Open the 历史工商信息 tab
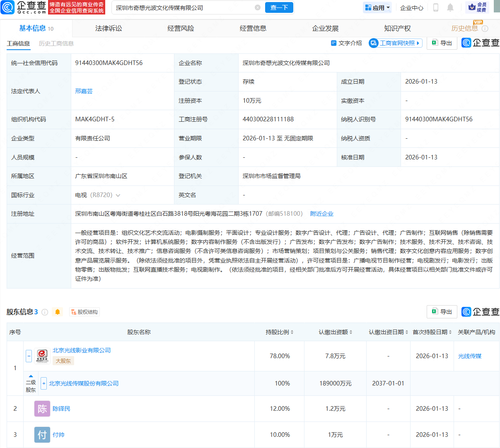500x448 pixels. (x=56, y=43)
